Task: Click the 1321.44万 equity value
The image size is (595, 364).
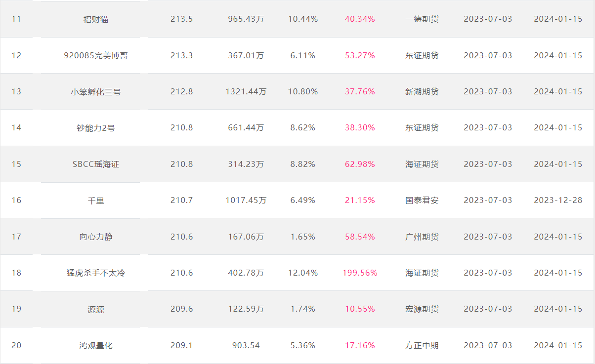Action: (246, 91)
